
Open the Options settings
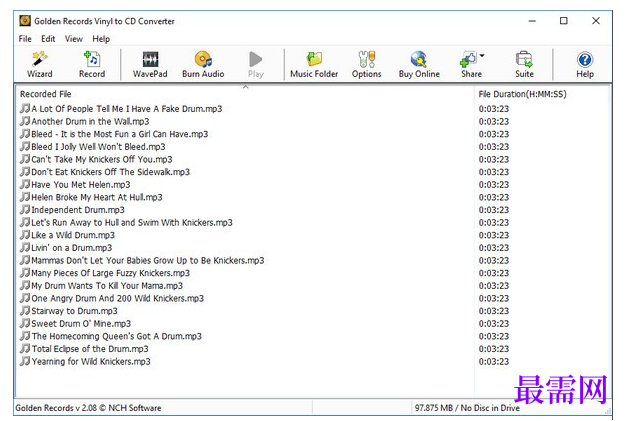pos(366,64)
